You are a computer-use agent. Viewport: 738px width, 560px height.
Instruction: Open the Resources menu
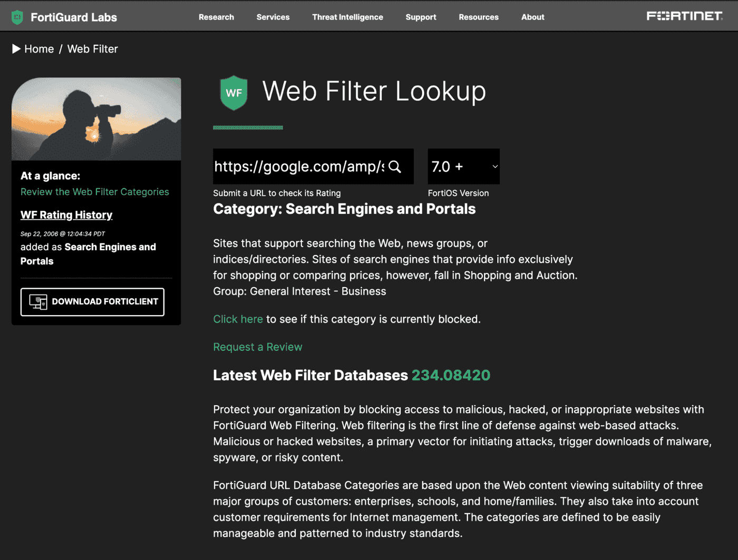(x=479, y=17)
